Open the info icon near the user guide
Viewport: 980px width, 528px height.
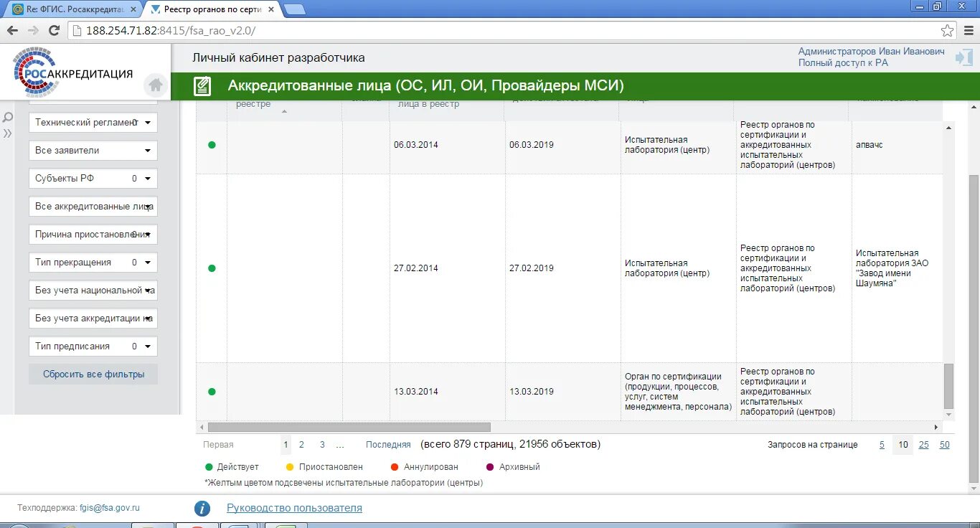point(202,508)
